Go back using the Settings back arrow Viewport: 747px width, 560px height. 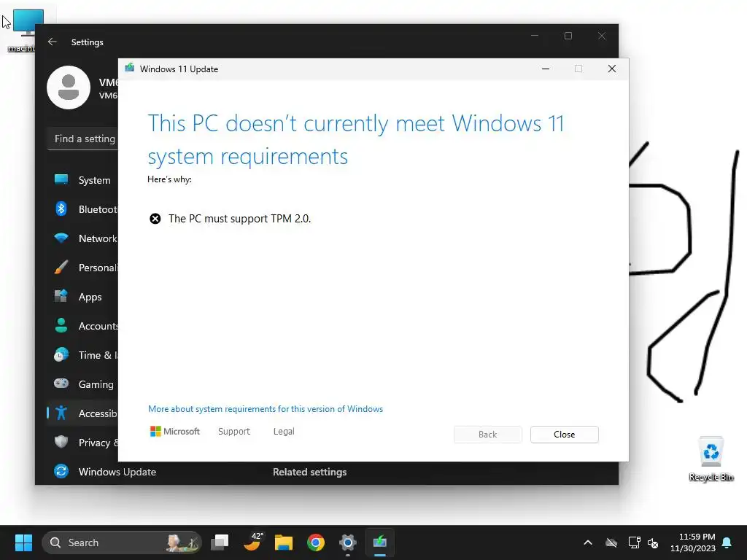53,42
